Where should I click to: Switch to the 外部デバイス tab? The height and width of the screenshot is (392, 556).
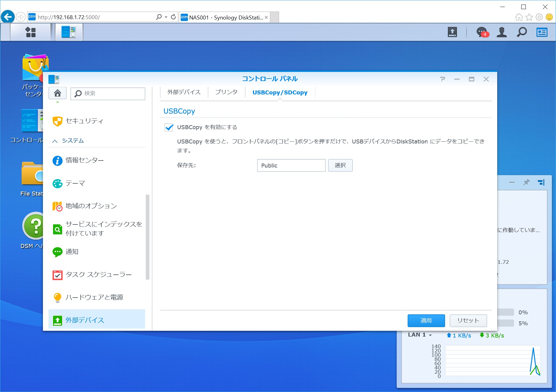click(183, 92)
